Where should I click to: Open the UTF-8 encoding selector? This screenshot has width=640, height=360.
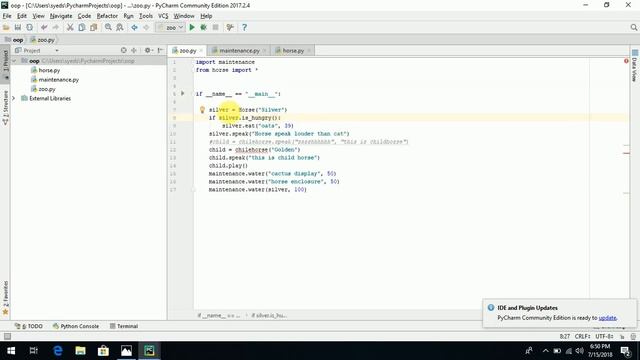(604, 336)
